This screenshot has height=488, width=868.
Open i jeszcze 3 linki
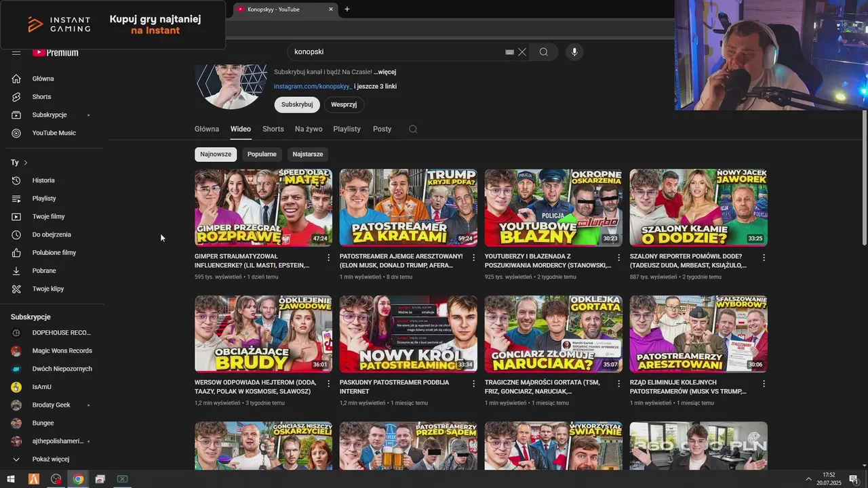pyautogui.click(x=376, y=87)
